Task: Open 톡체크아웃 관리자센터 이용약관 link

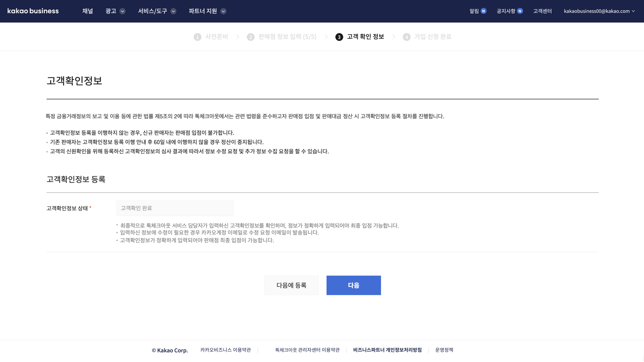Action: pos(307,350)
